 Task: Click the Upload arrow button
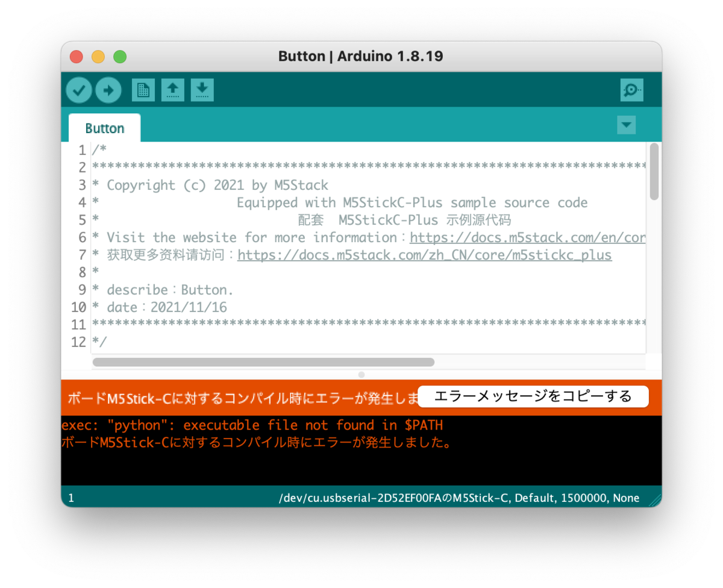coord(108,90)
